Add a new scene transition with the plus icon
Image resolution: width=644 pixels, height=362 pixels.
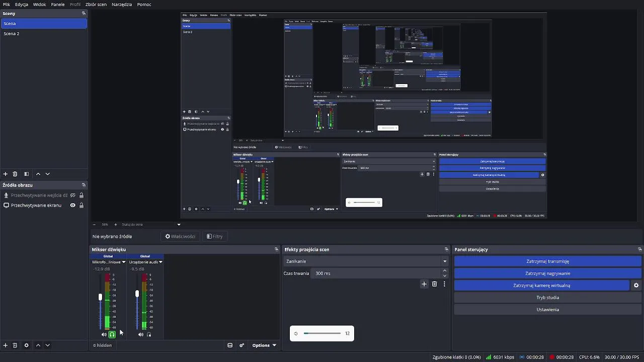pyautogui.click(x=424, y=284)
